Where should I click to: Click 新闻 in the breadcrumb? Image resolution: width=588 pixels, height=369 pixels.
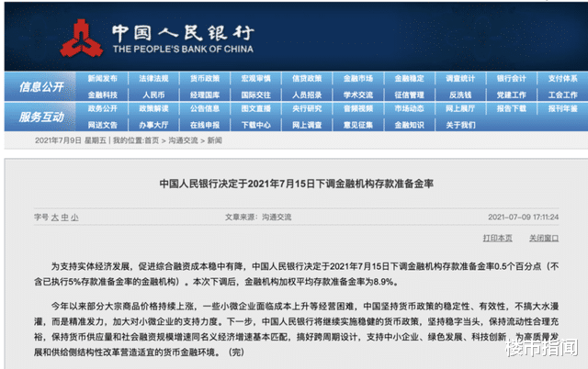point(214,140)
